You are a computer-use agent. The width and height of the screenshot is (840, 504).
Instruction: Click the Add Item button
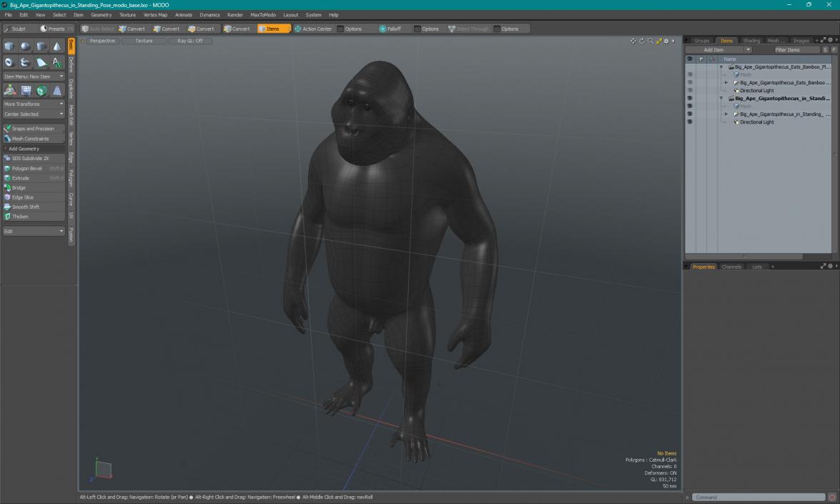click(714, 49)
